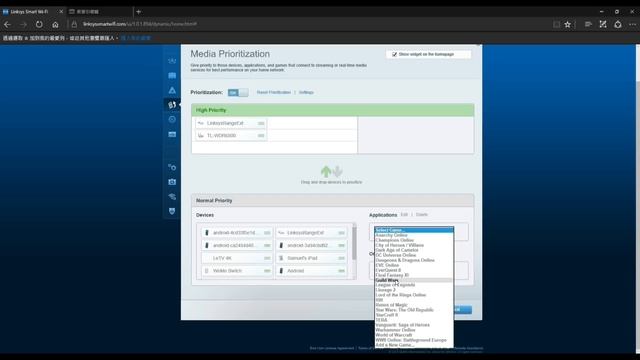This screenshot has width=640, height=360.
Task: Open the Wireless sidebar icon
Action: [172, 197]
